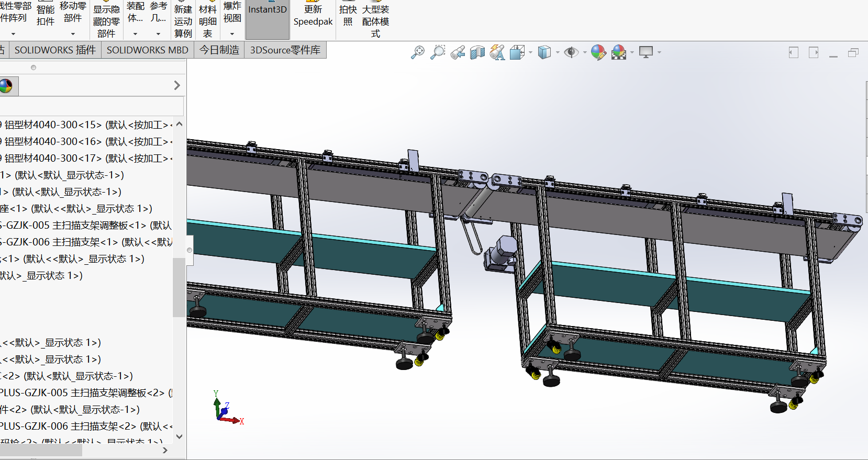Screen dimensions: 868x460
Task: Select the GZJK-006 主扫描支架<1> item
Action: pyautogui.click(x=86, y=242)
